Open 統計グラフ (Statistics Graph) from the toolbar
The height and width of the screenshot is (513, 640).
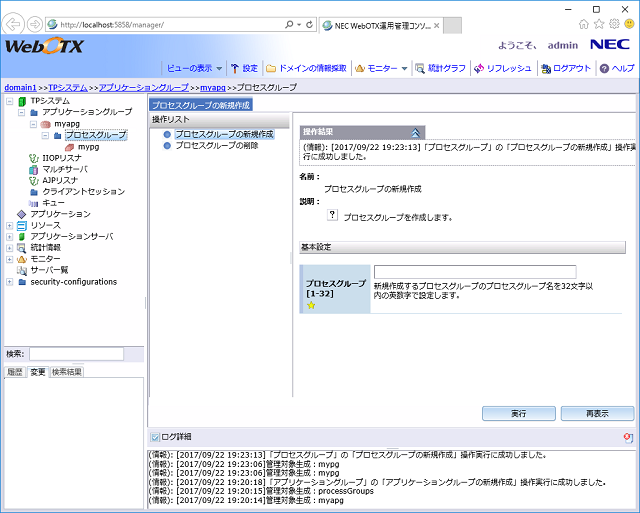421,68
